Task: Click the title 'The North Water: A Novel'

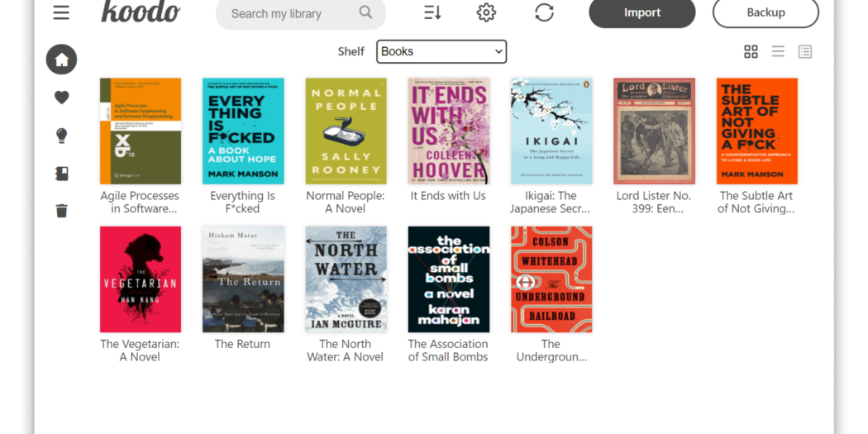Action: [x=346, y=351]
